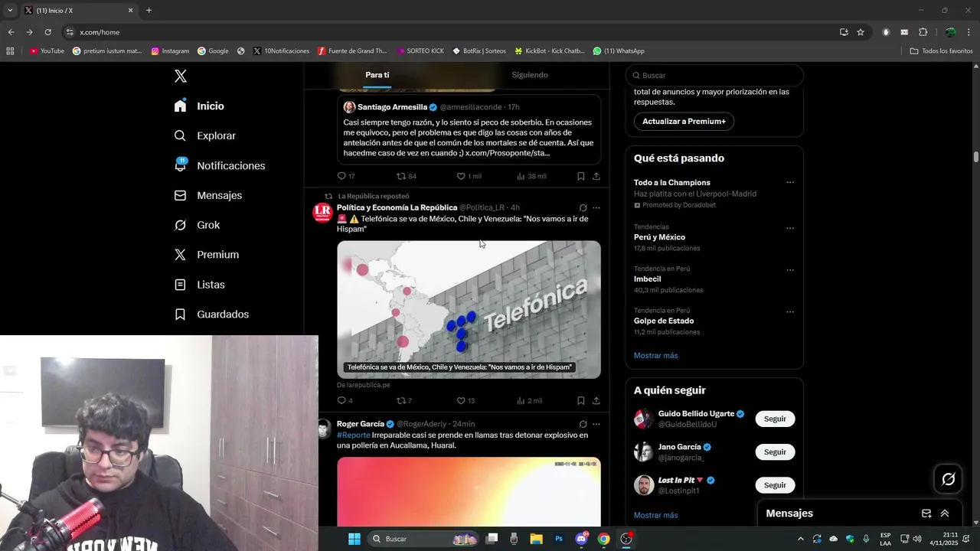Follow Guido Bellido Ugarte
The image size is (980, 551).
pos(775,419)
